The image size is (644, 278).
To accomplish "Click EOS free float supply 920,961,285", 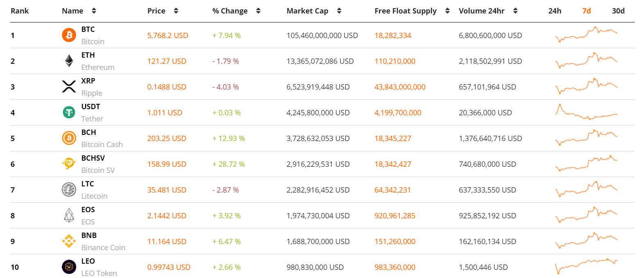I will [x=395, y=216].
